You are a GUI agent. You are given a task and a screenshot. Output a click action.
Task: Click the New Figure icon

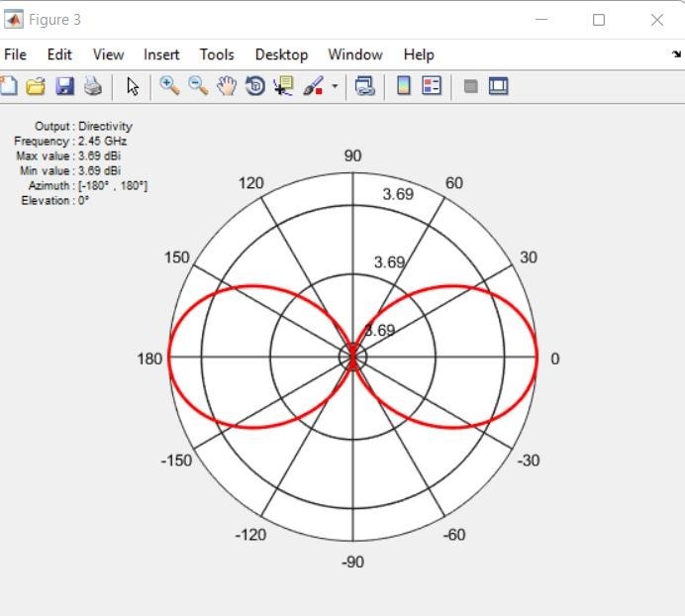8,86
